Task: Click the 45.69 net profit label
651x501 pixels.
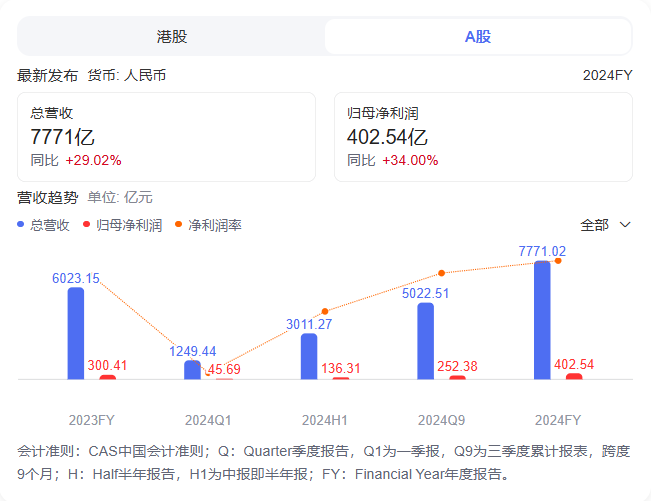Action: 224,369
